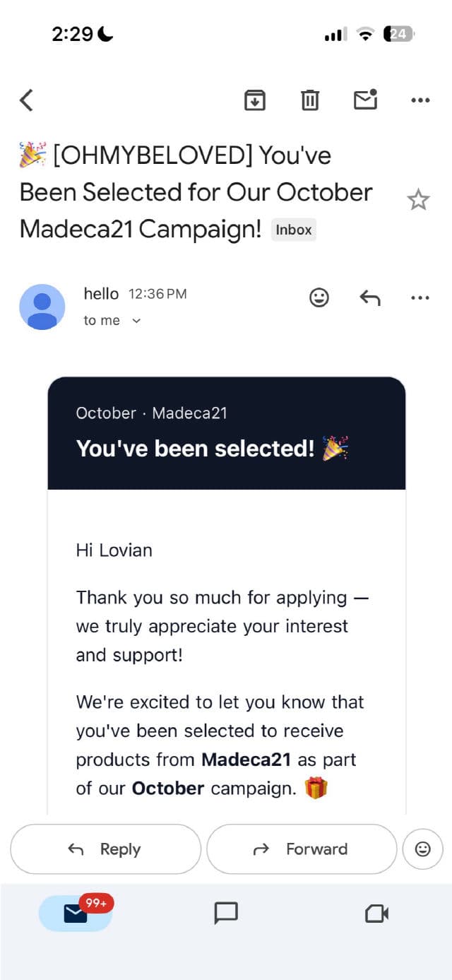The image size is (452, 980).
Task: Tap the sender name 'hello'
Action: click(x=101, y=293)
